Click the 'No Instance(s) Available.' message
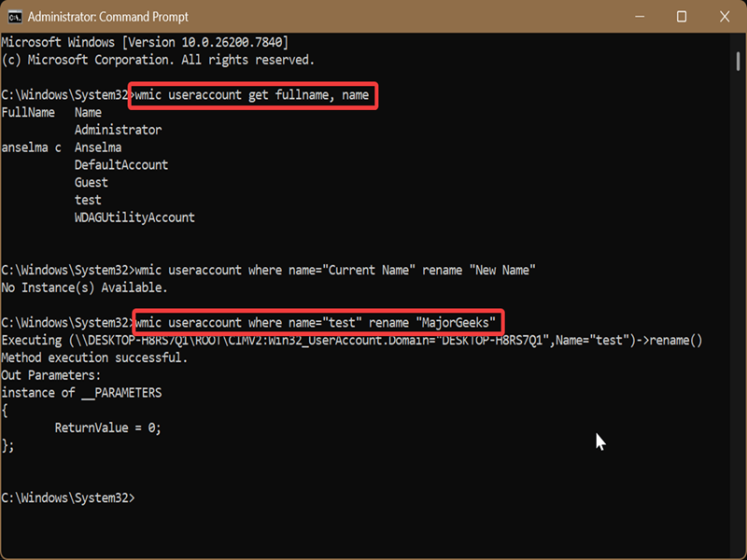This screenshot has height=560, width=747. tap(84, 287)
